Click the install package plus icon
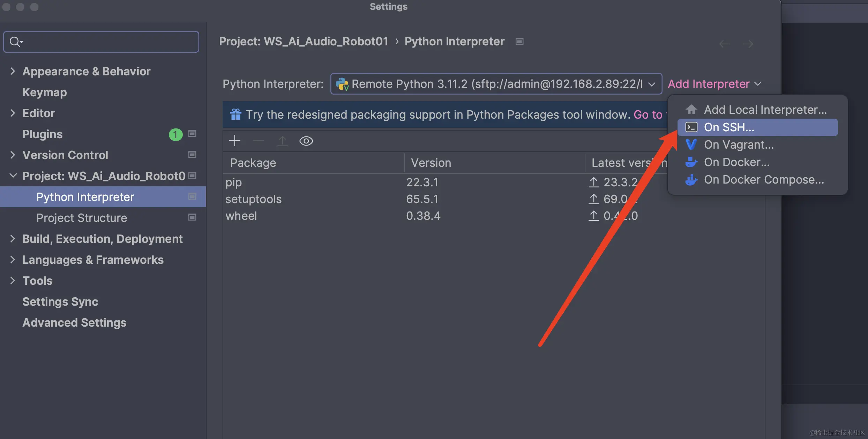 pyautogui.click(x=234, y=141)
